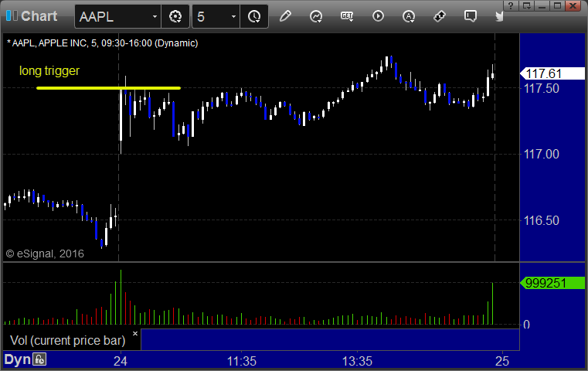Click the 11:35 time axis label
Screen dimensions: 588x371
[x=242, y=361]
